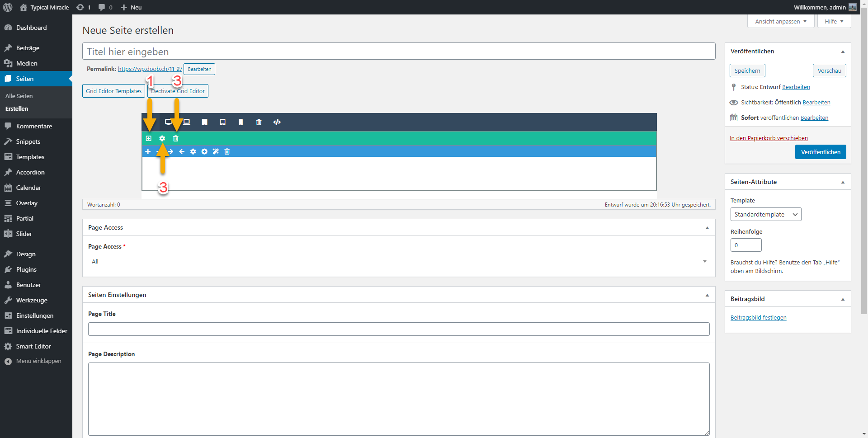Click the magic wand icon in blue bar
Screen dimensions: 868x438
(x=216, y=151)
